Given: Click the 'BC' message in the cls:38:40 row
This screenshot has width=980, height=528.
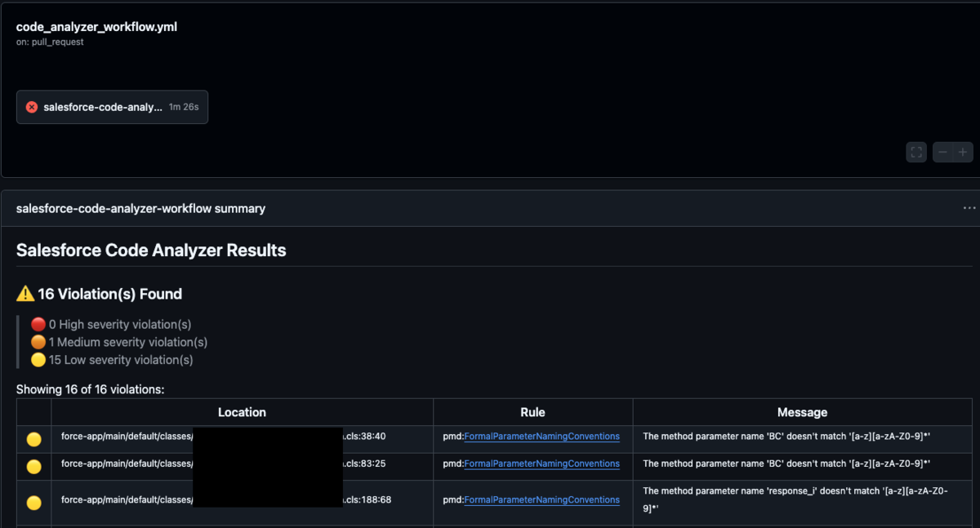Looking at the screenshot, I should click(x=786, y=437).
